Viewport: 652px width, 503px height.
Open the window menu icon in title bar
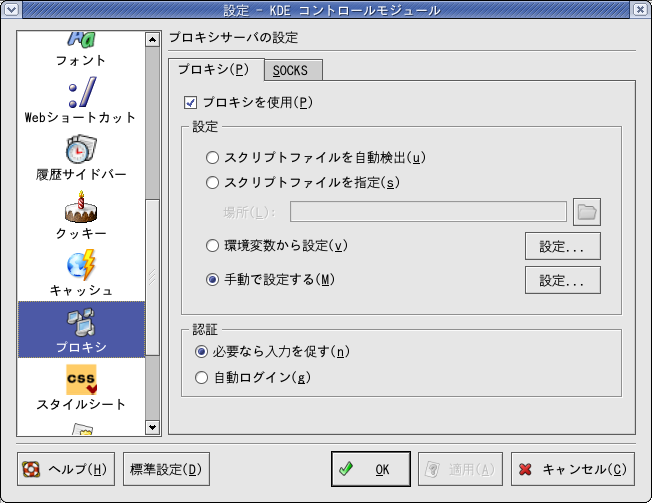tap(11, 9)
